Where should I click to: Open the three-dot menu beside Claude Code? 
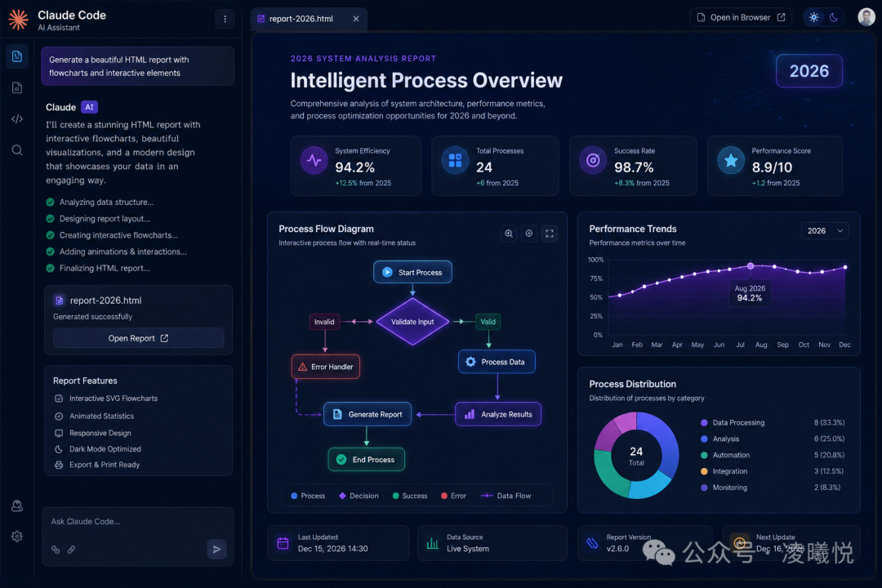pos(225,19)
